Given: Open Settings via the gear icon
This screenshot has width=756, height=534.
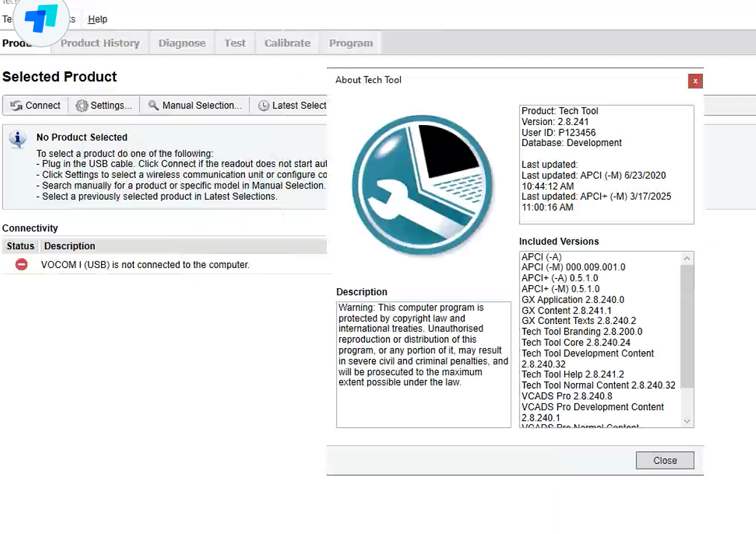Looking at the screenshot, I should tap(81, 105).
